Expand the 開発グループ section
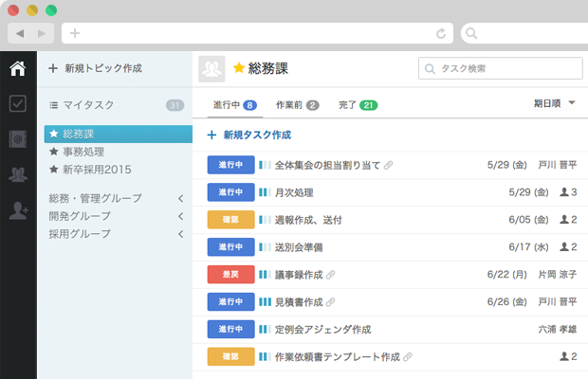This screenshot has width=588, height=379. pyautogui.click(x=179, y=216)
